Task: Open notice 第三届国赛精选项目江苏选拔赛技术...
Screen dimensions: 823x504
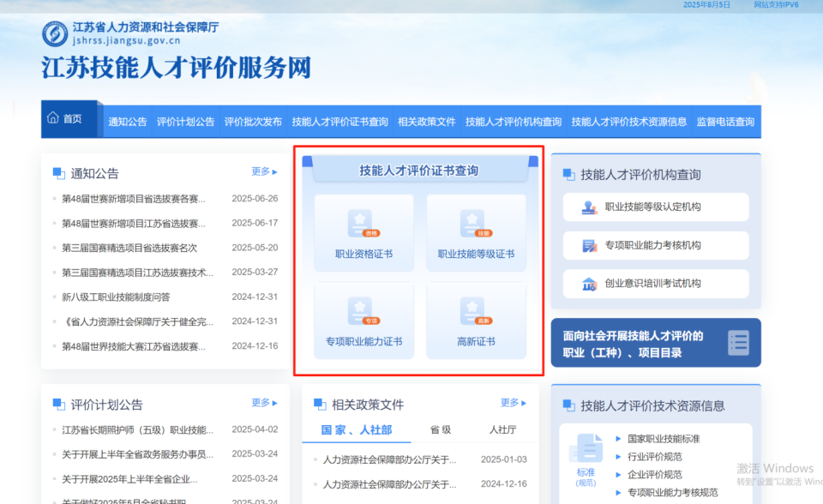Action: [x=137, y=273]
